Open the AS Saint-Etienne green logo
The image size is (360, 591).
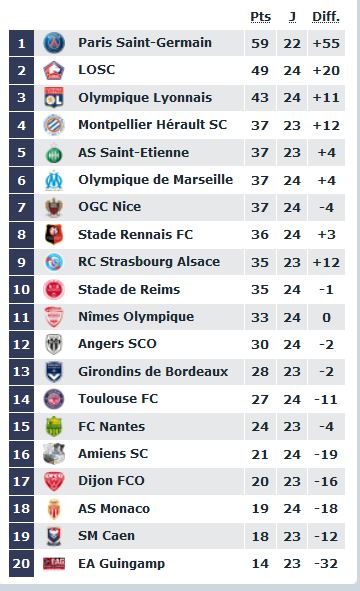point(54,153)
